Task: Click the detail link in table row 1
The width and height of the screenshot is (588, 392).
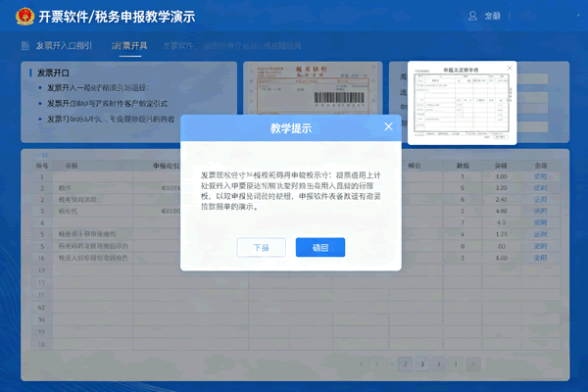Action: point(541,176)
